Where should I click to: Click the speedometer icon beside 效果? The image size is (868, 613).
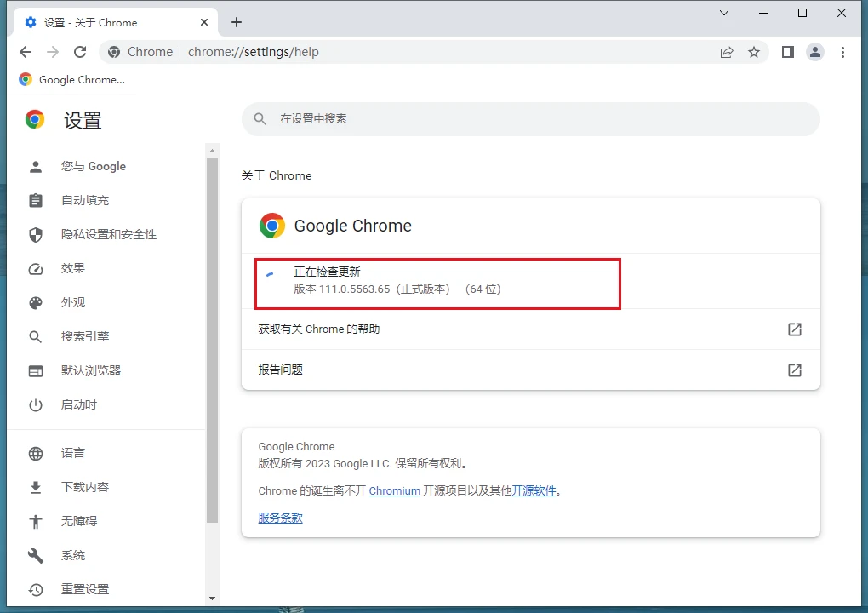tap(36, 269)
